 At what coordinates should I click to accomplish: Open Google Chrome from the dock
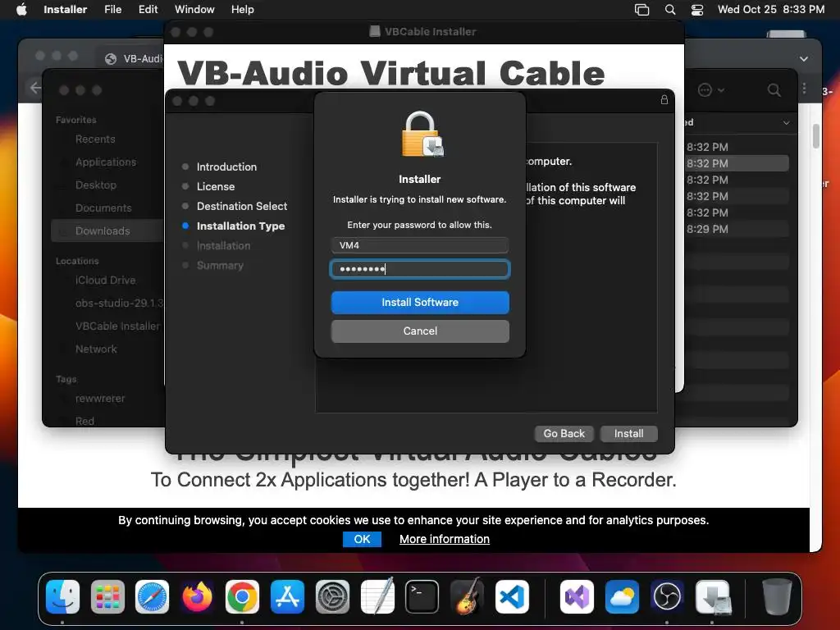242,596
